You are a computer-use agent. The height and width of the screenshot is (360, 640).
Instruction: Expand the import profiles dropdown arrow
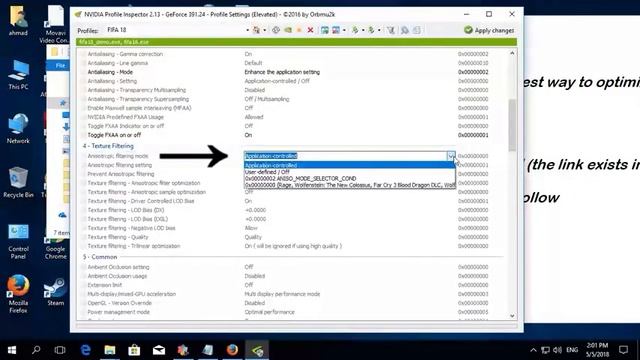tap(379, 30)
